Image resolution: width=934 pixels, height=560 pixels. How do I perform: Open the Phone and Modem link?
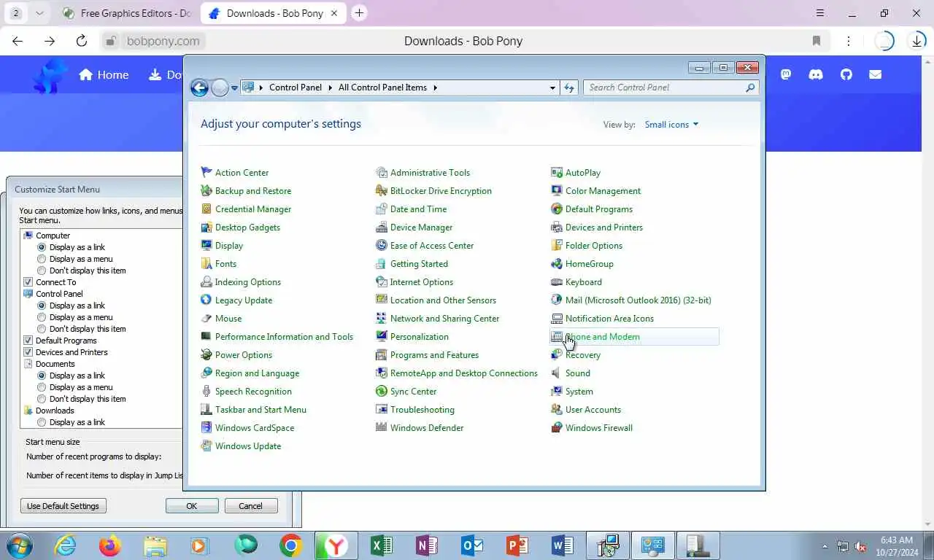click(x=602, y=337)
